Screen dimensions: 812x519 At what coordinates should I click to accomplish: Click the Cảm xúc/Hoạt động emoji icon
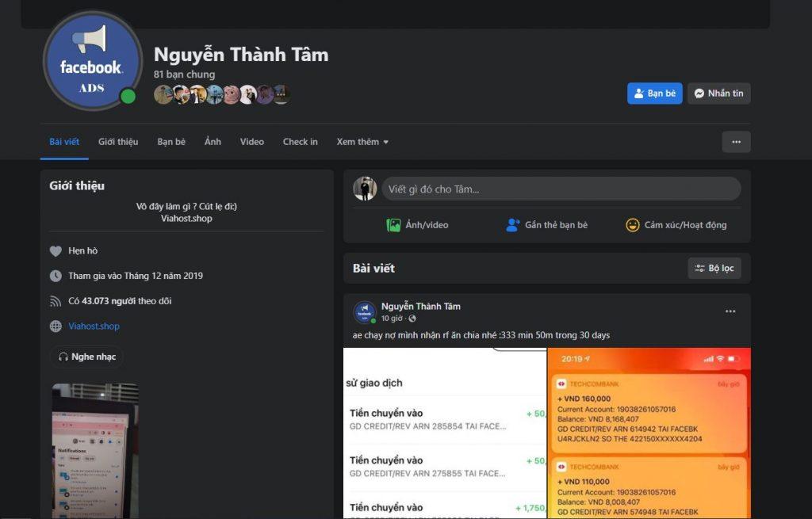(x=633, y=225)
